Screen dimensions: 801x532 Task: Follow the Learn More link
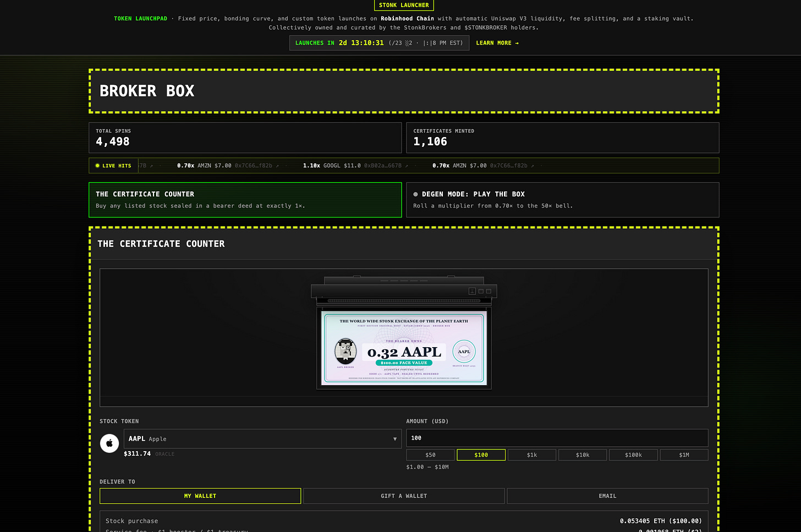[497, 43]
